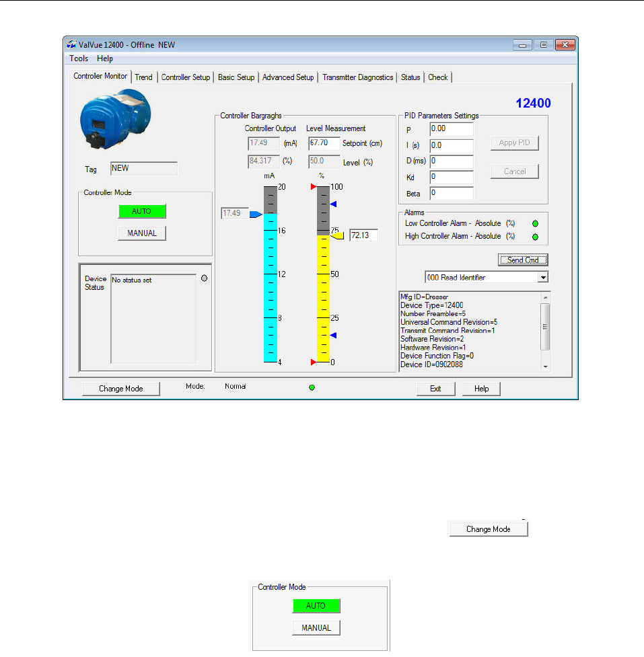Image resolution: width=644 pixels, height=657 pixels.
Task: Click the 'Software Revision=2' line
Action: tap(432, 339)
